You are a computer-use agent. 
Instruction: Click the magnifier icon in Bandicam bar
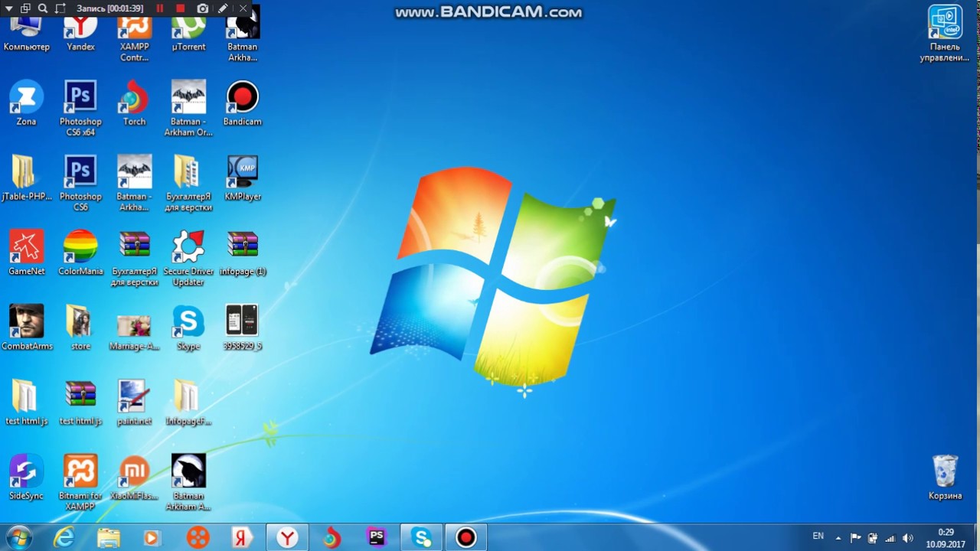43,8
